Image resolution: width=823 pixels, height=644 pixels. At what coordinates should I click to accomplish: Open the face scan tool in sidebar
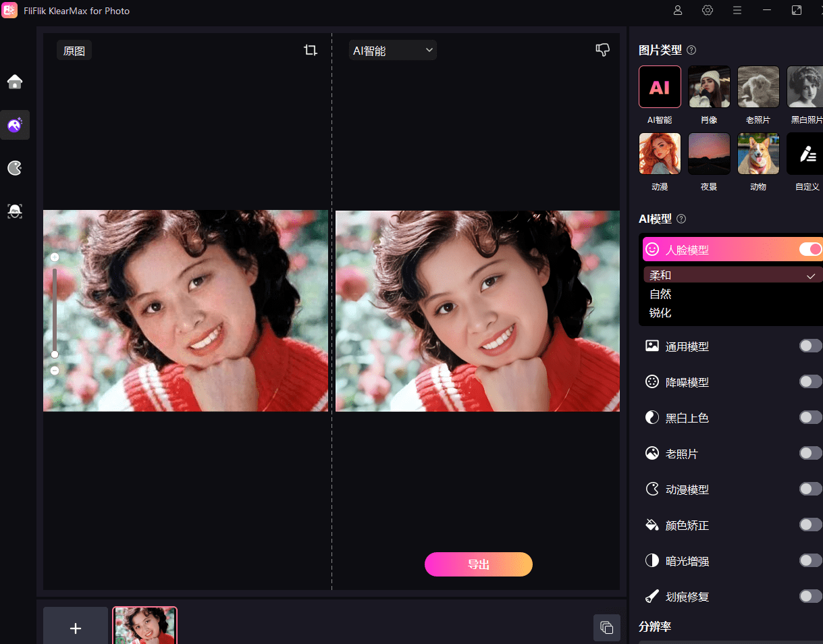[x=15, y=211]
